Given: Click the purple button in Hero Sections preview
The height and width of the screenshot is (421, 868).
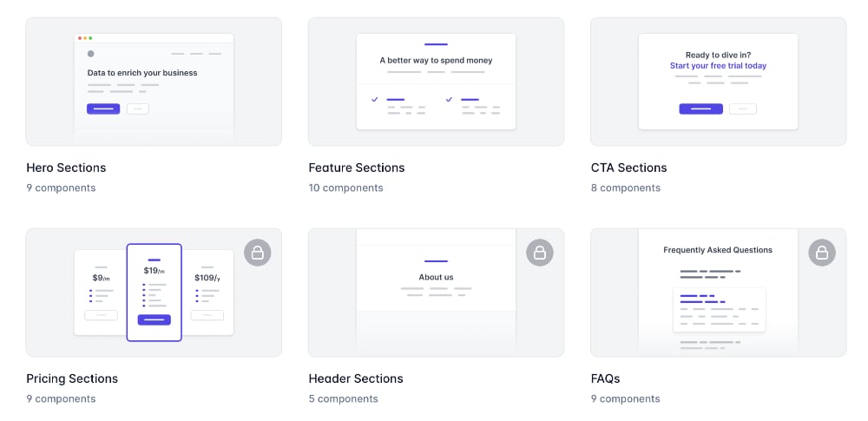Looking at the screenshot, I should coord(103,109).
